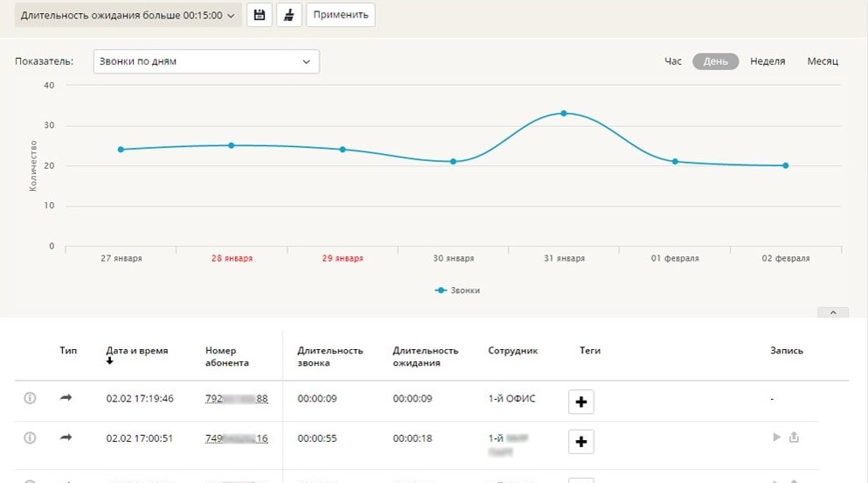
Task: Click the 31 января peak data point
Action: click(x=564, y=113)
